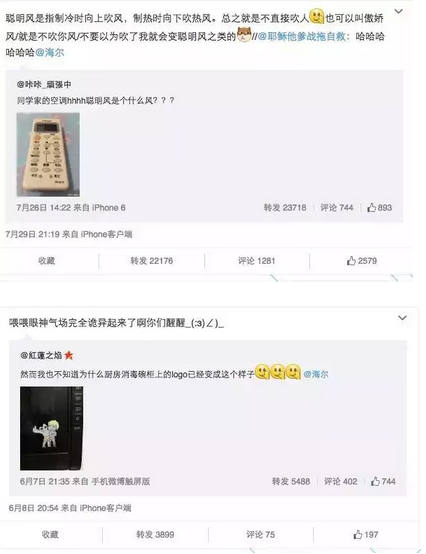Like the second post showing 197 likes

[366, 535]
